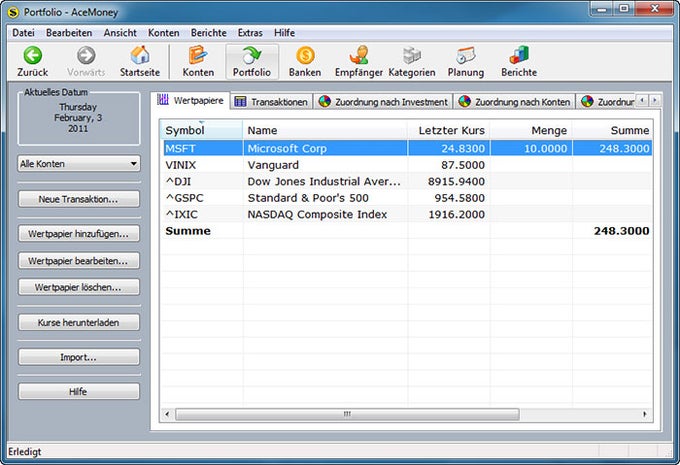This screenshot has height=465, width=680.
Task: Click the Dow Jones Industrial Aver... cell
Action: tap(324, 181)
